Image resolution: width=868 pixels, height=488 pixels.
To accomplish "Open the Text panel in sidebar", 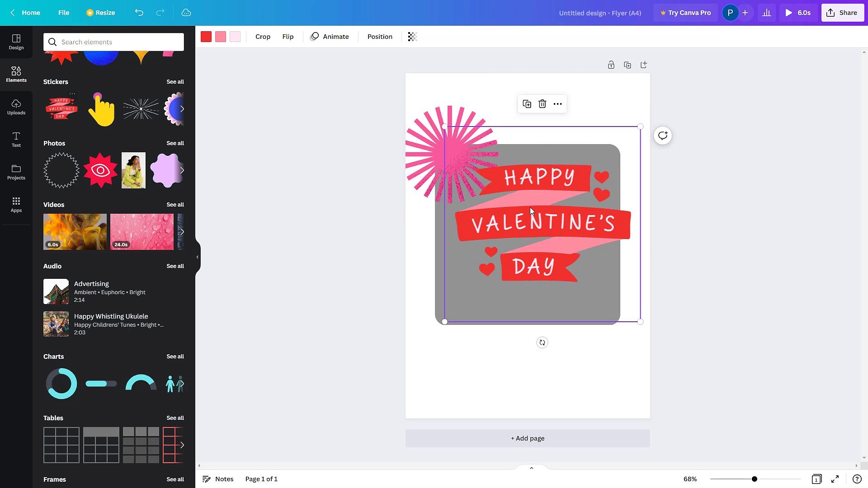I will click(x=16, y=139).
